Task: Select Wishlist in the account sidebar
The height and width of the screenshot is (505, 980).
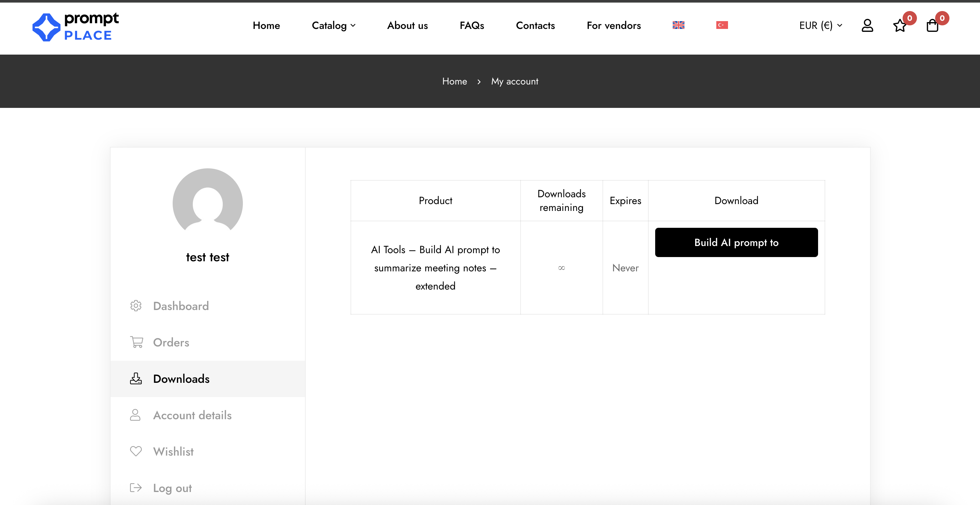Action: (208, 452)
